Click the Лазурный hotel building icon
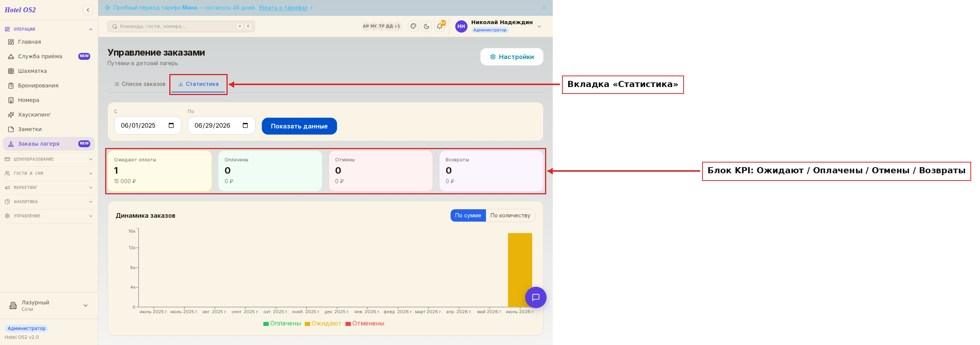 point(13,306)
